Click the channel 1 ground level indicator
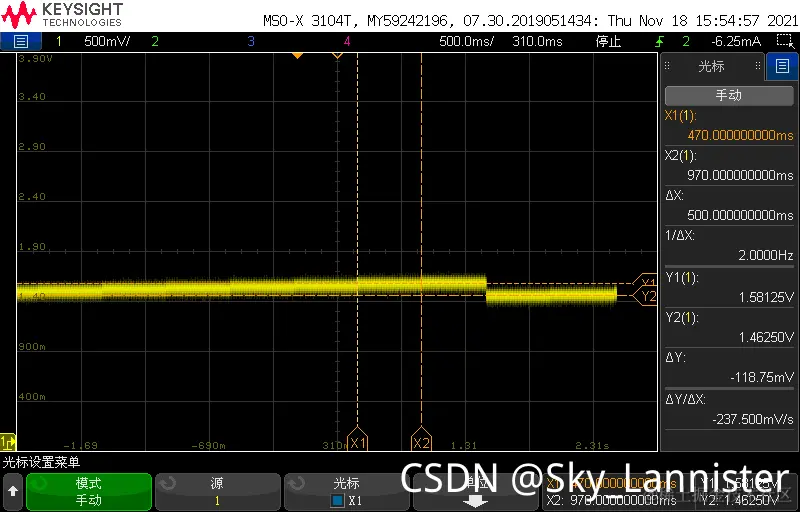 8,442
